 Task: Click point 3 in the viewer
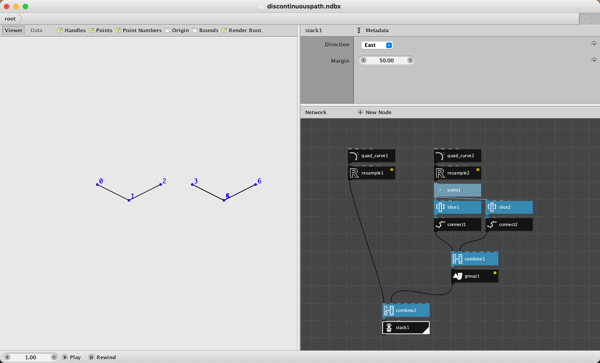(192, 184)
